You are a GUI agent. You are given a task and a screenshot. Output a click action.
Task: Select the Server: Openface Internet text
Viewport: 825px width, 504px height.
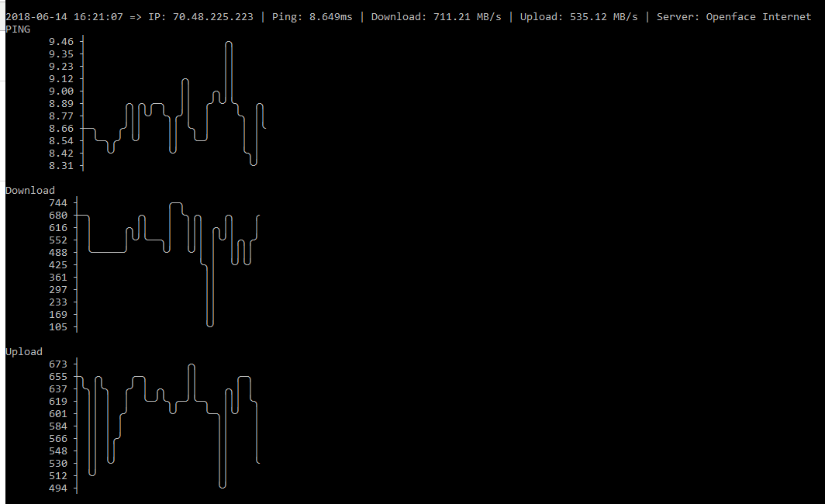coord(734,17)
